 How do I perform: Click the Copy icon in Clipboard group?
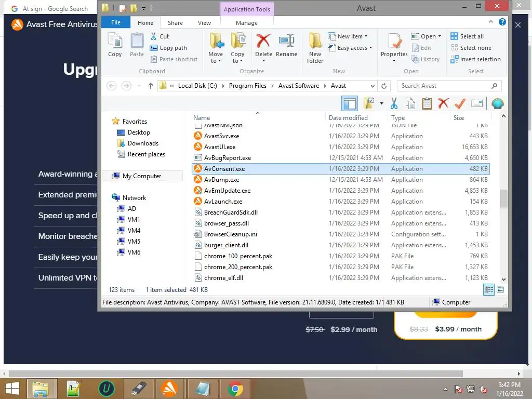(115, 45)
